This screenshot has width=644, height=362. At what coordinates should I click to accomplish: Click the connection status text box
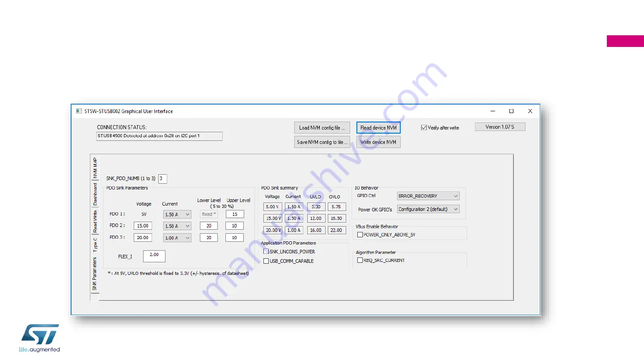coord(159,136)
